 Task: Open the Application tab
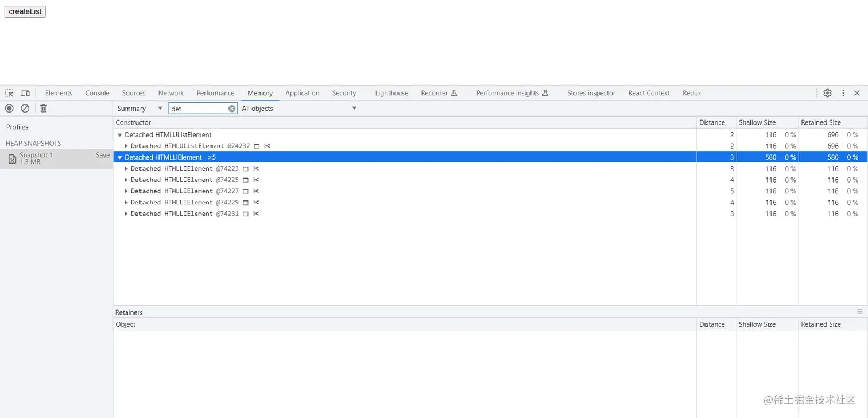(302, 93)
